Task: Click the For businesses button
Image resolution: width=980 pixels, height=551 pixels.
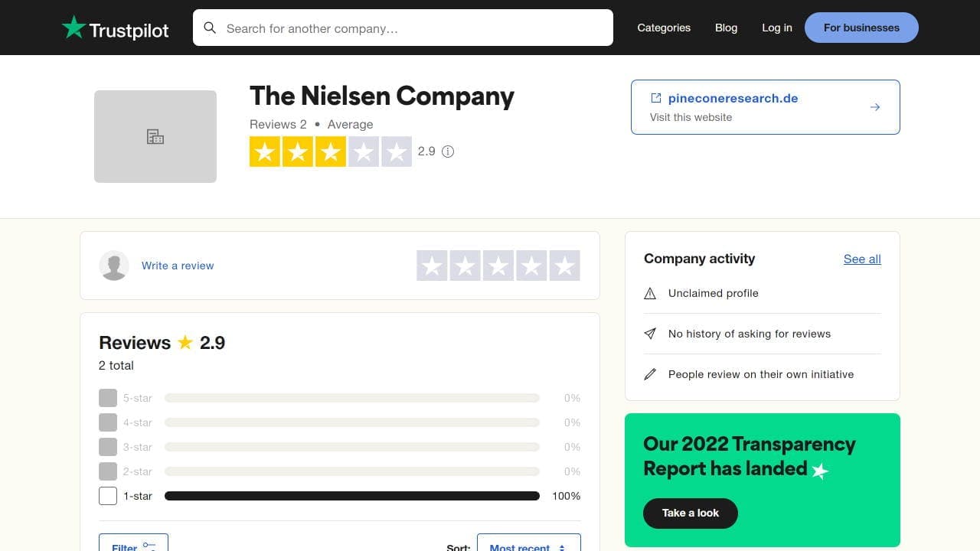Action: [x=861, y=28]
